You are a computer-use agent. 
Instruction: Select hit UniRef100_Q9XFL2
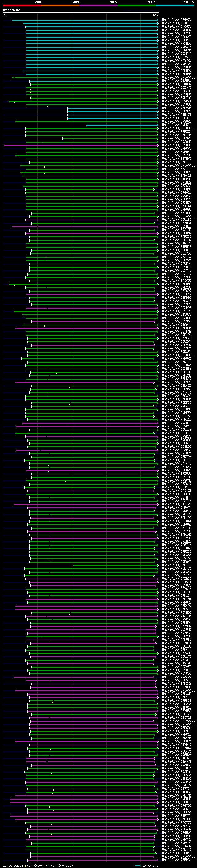(177, 54)
